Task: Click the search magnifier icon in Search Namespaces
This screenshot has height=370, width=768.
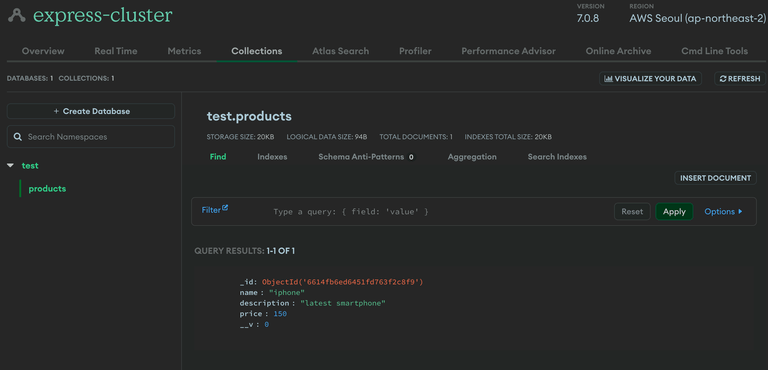Action: 18,137
